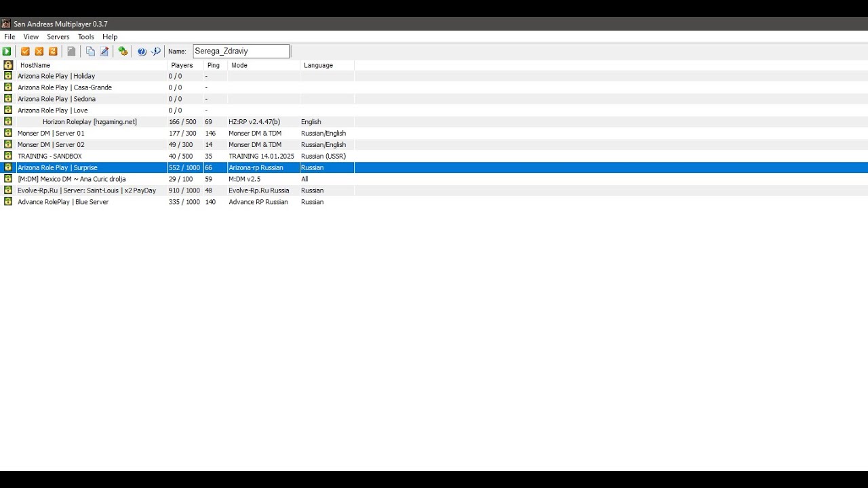Click lock icon beside Arizona Role Play Holiday
The image size is (868, 488).
tap(8, 76)
